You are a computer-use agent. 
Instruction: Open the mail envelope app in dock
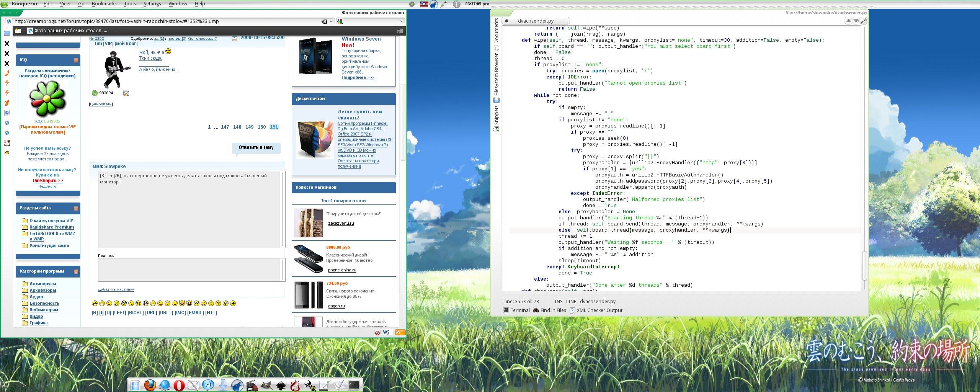(193, 385)
